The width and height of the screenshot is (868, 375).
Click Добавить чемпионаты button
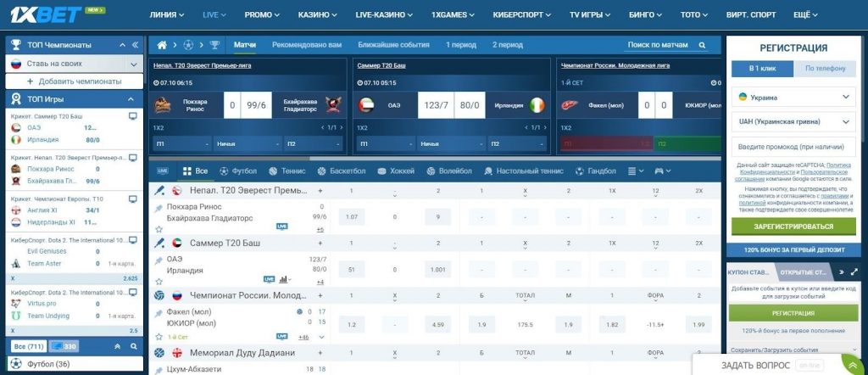(74, 81)
